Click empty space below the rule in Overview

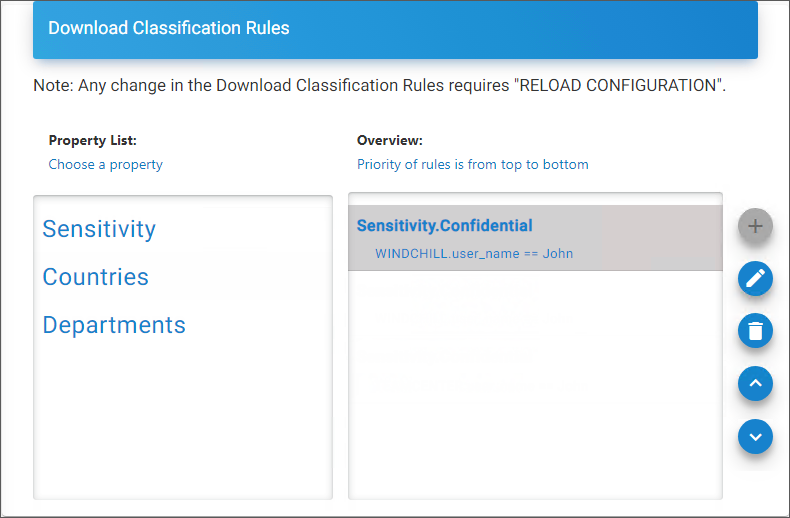535,400
